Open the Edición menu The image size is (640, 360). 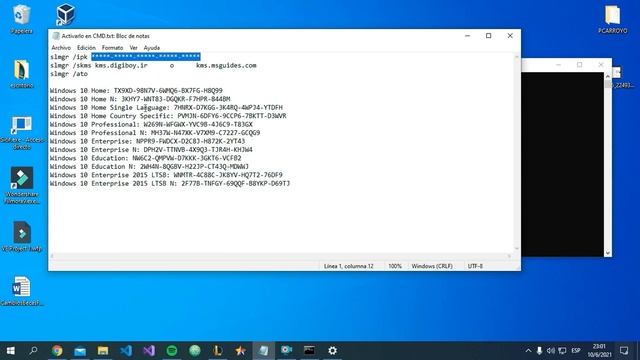tap(86, 48)
